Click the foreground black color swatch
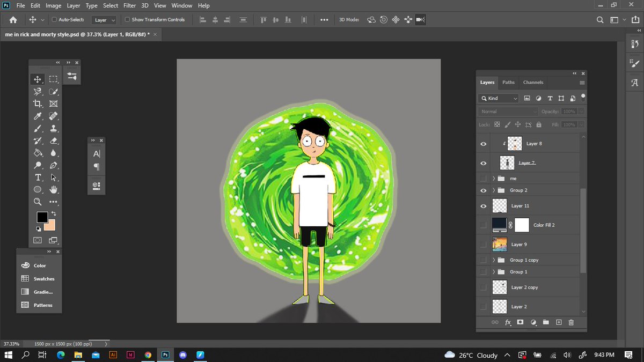644x362 pixels. pos(41,217)
